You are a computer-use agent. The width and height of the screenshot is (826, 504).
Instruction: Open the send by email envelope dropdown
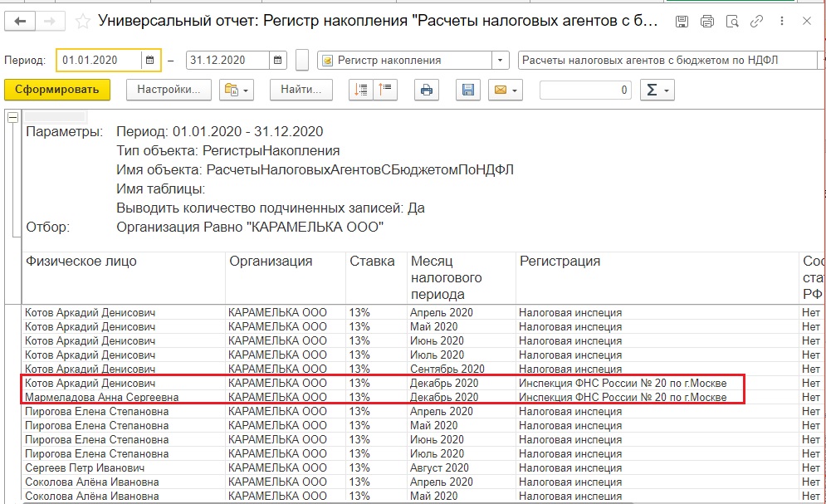506,90
